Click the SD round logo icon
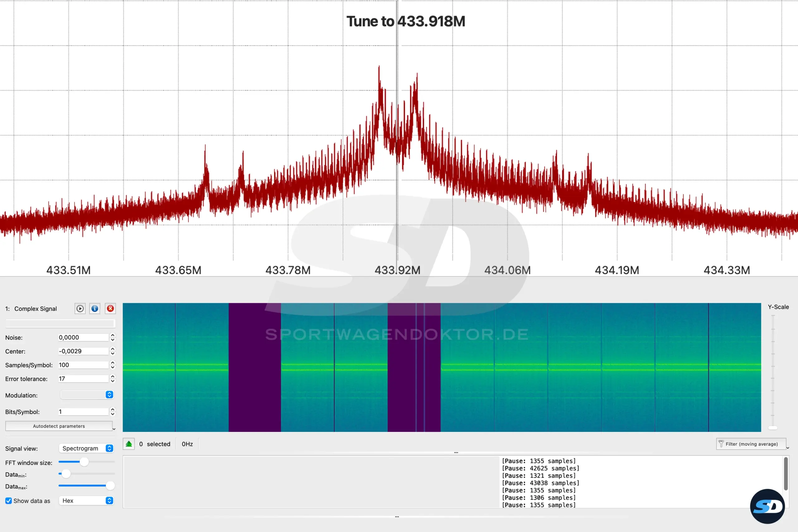This screenshot has height=532, width=798. (767, 506)
